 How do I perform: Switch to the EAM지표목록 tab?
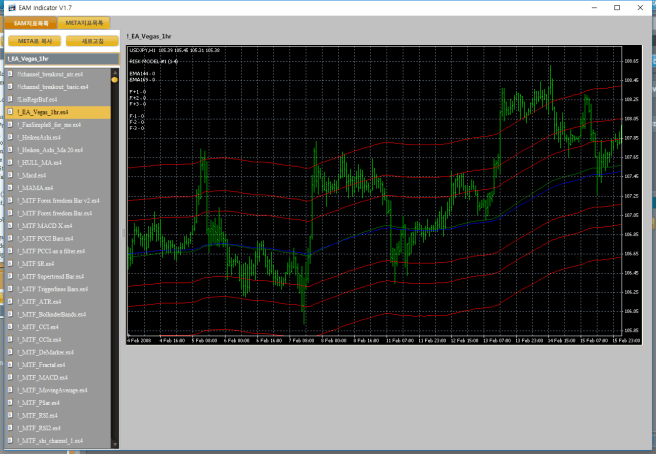click(x=29, y=22)
